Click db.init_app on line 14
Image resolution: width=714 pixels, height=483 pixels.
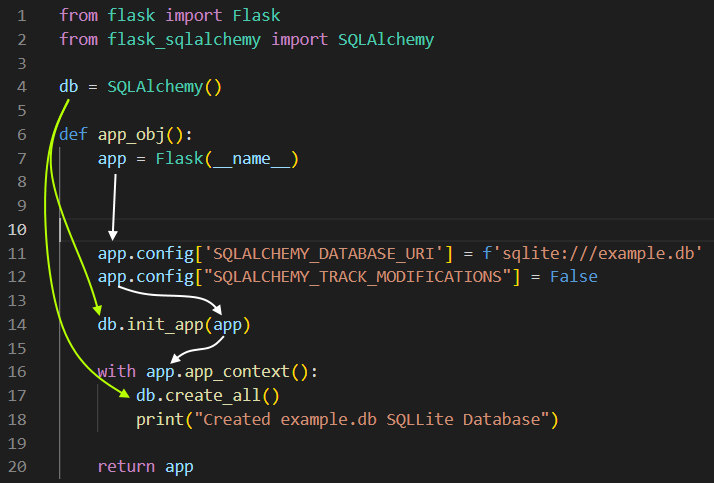pyautogui.click(x=150, y=325)
